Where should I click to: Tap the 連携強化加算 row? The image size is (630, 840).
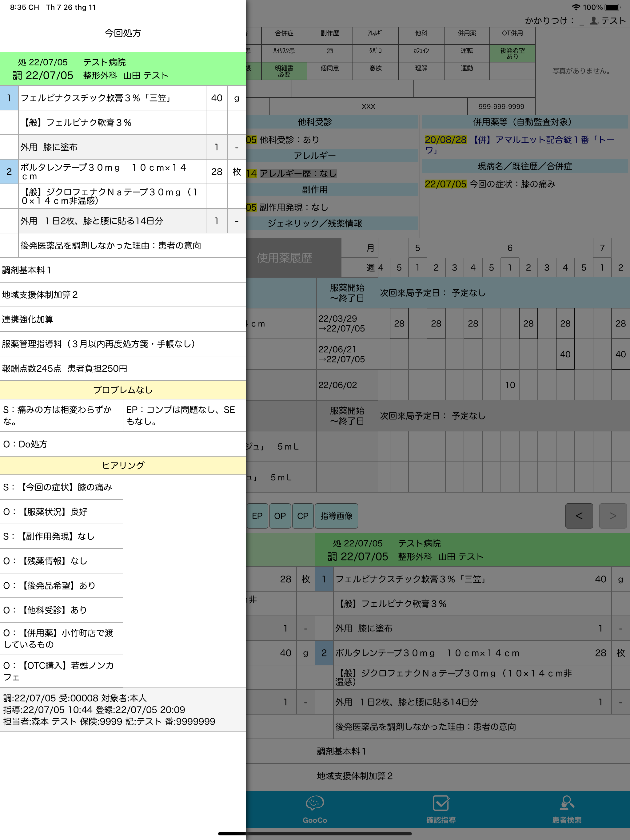[123, 319]
